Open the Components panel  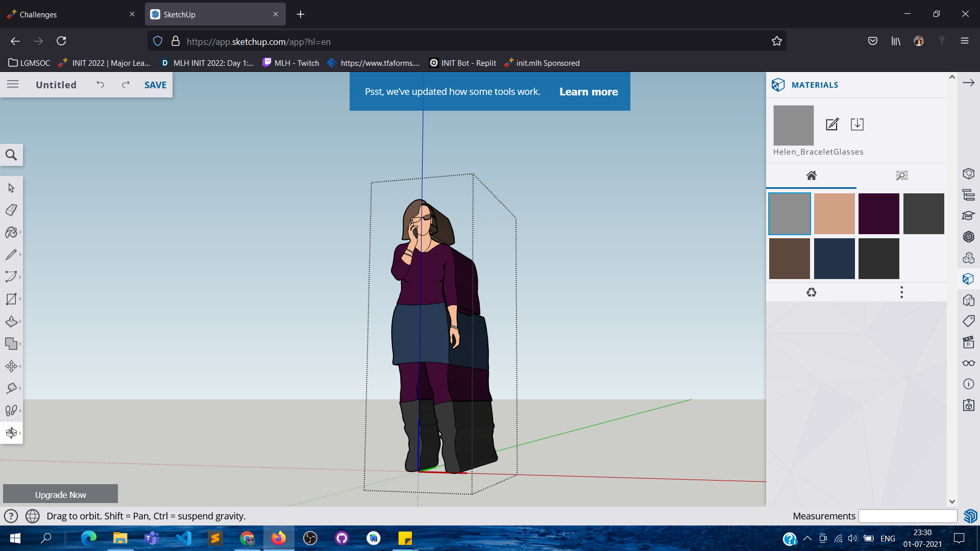click(969, 258)
